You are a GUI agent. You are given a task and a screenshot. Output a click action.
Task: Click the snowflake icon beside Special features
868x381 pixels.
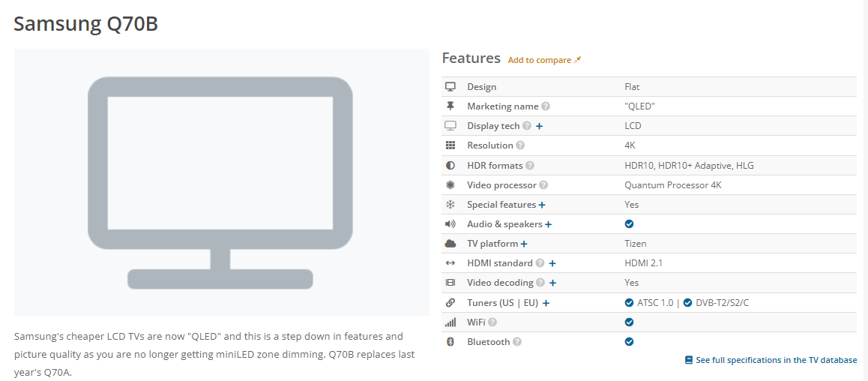point(450,204)
